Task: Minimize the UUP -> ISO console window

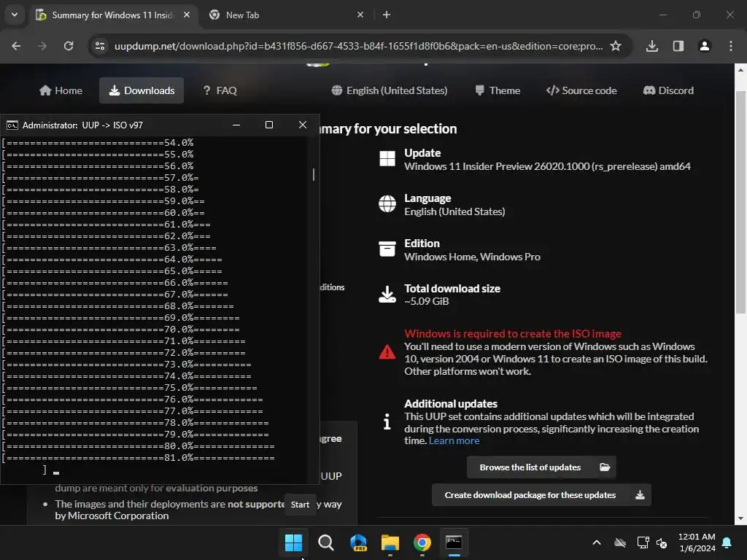Action: click(x=236, y=125)
